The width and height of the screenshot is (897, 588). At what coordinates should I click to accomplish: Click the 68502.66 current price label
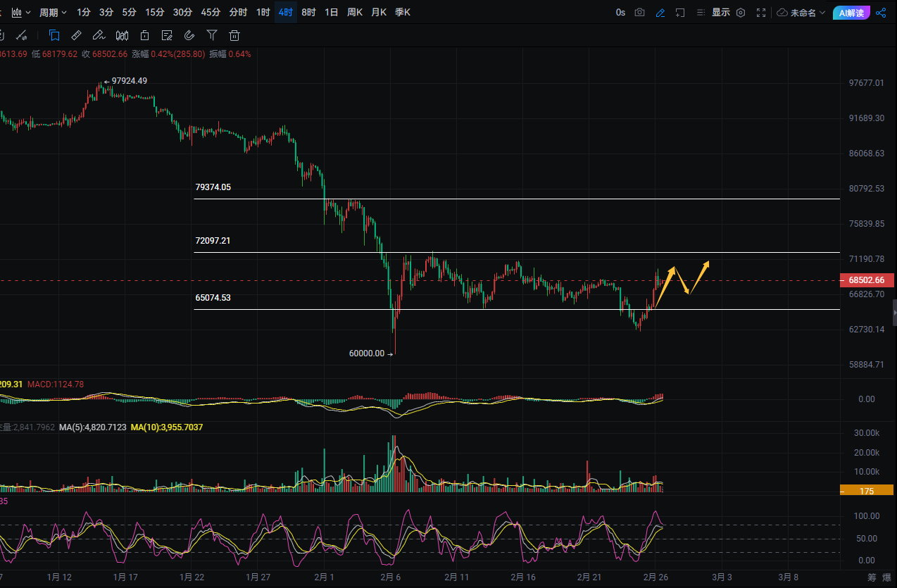click(867, 280)
